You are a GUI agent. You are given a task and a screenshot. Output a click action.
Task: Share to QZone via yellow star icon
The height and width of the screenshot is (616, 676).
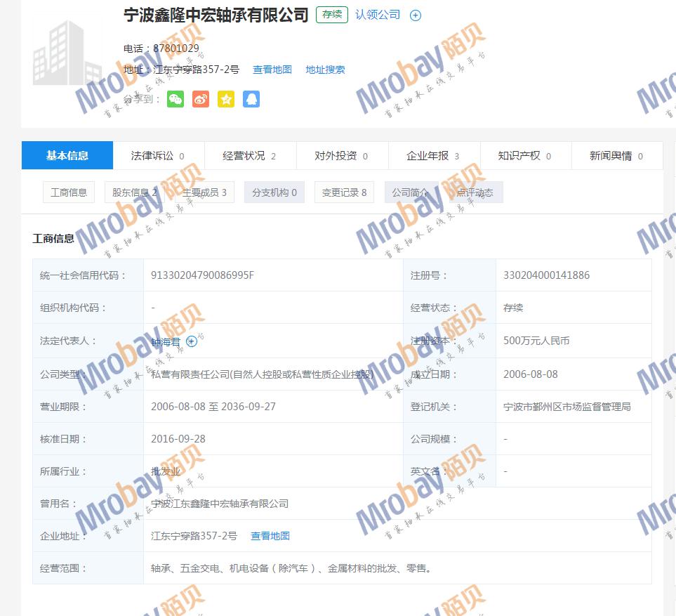(x=225, y=99)
